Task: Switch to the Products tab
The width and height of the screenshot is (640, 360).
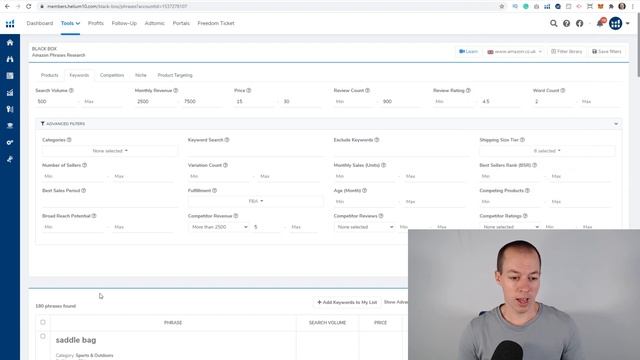Action: [49, 75]
